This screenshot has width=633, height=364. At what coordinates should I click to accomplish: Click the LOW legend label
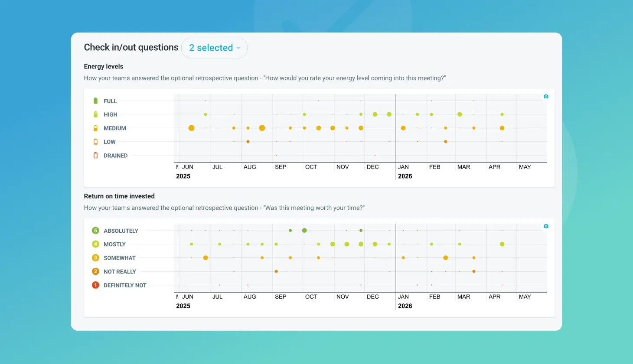[x=110, y=142]
